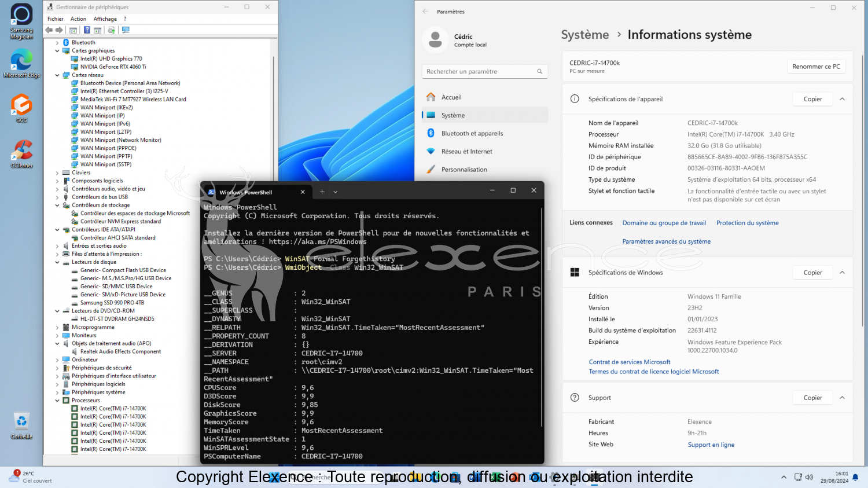Select Intel(R) UHD Graphics 770 device

(111, 59)
